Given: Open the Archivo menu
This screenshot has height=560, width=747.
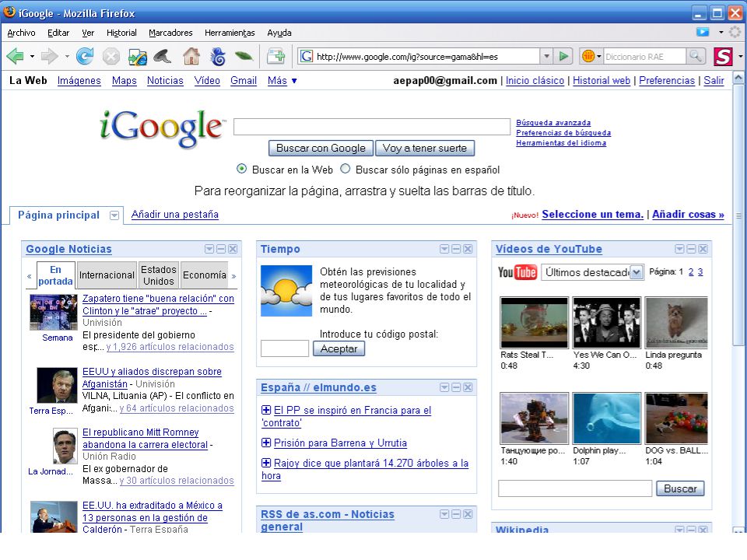Looking at the screenshot, I should [22, 33].
